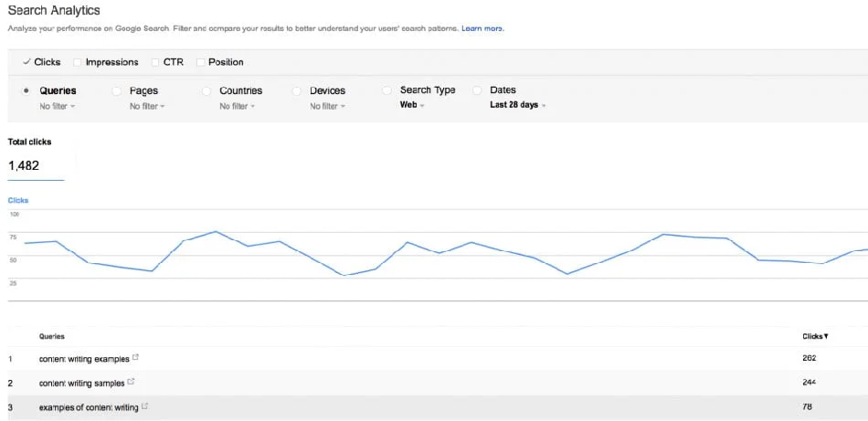Click the Total clicks 1,482 metric tab

[x=37, y=157]
